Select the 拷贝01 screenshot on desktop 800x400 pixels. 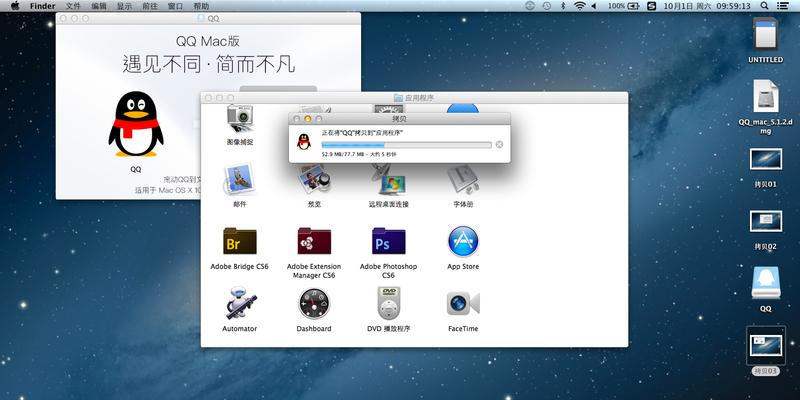(x=766, y=159)
